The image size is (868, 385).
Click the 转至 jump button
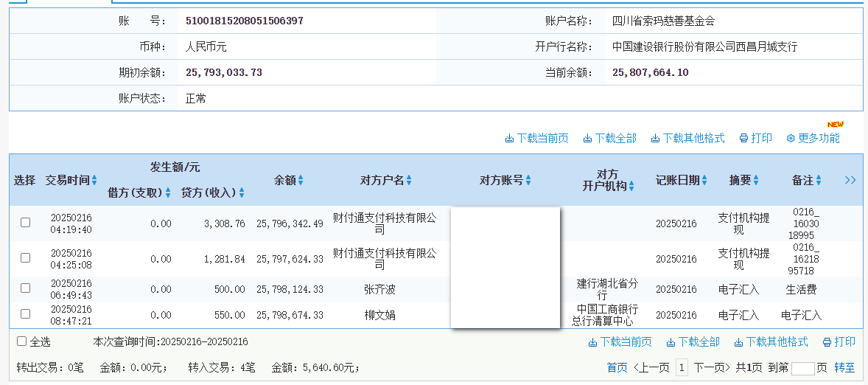(x=844, y=368)
